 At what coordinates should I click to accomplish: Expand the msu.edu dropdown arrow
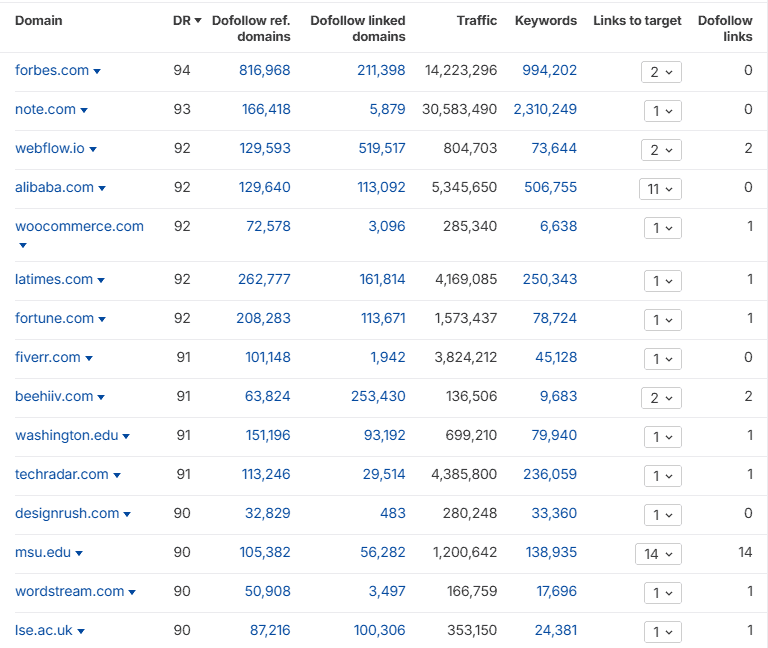[x=79, y=554]
